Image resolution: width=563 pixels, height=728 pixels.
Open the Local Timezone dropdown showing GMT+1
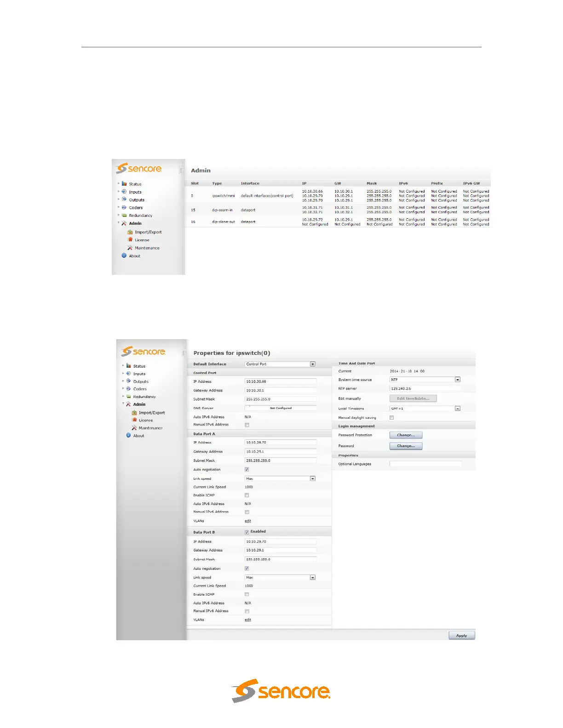(425, 409)
